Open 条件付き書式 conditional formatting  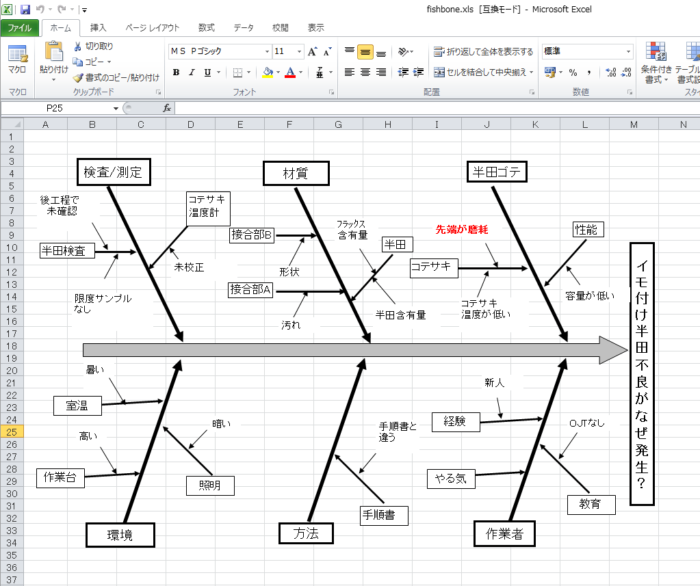click(656, 62)
